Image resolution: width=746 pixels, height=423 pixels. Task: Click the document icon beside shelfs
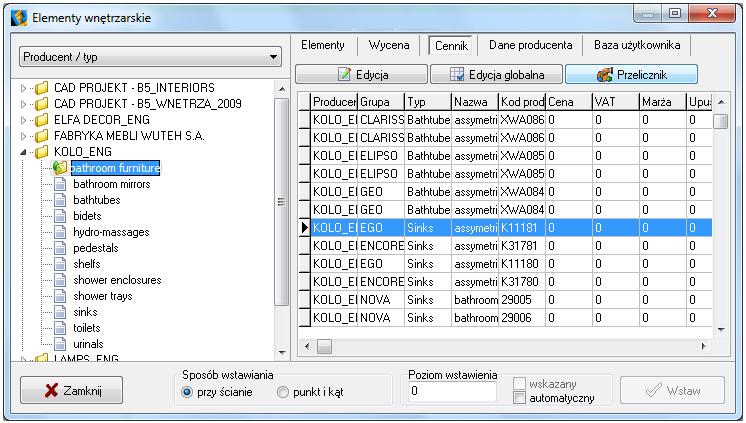coord(60,264)
